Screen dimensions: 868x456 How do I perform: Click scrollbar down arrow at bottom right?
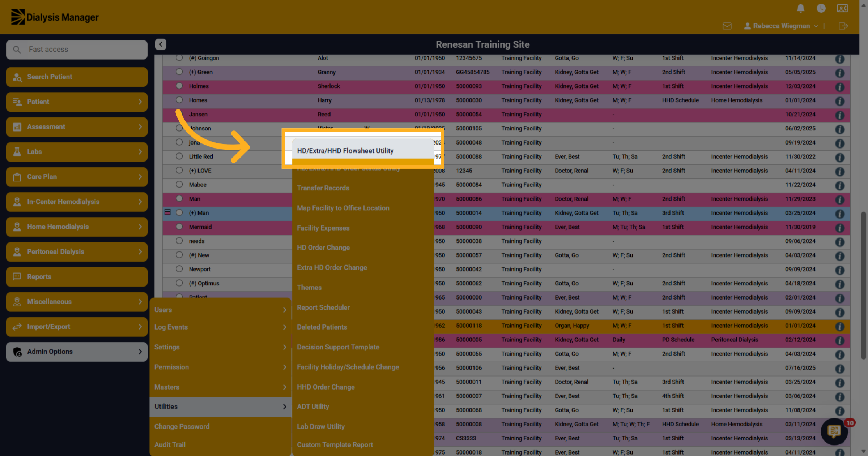[864, 451]
